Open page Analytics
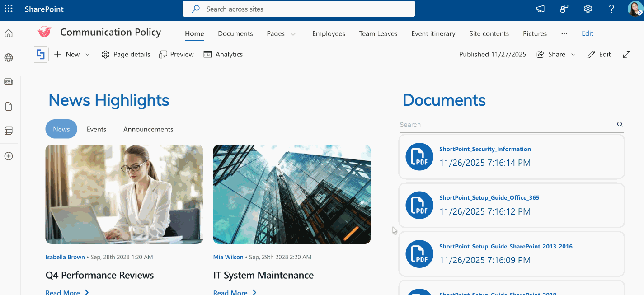Viewport: 644px width, 295px height. click(x=223, y=54)
